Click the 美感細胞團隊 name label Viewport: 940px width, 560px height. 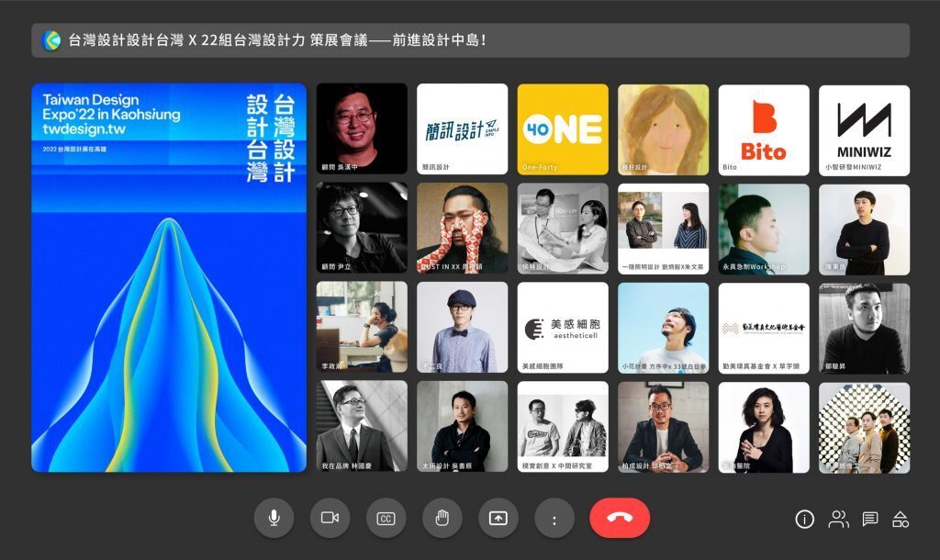pyautogui.click(x=543, y=365)
